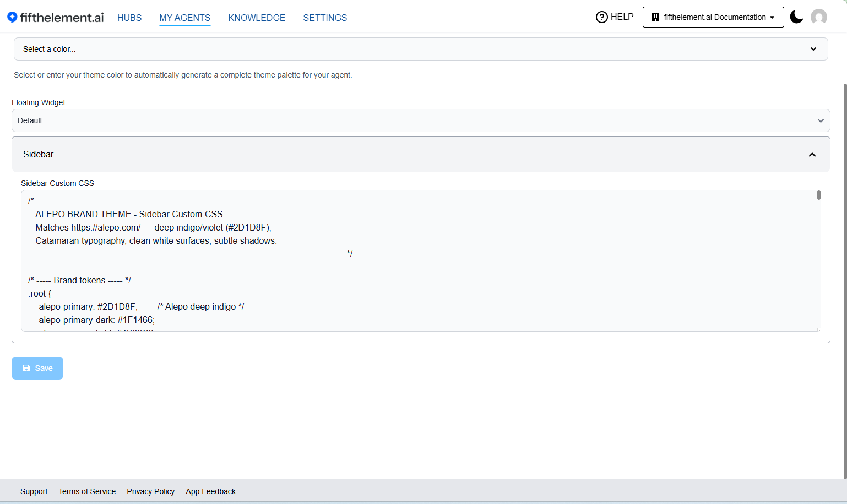Screen dimensions: 847x504
Task: Click the Sidebar section header label
Action: pyautogui.click(x=39, y=155)
